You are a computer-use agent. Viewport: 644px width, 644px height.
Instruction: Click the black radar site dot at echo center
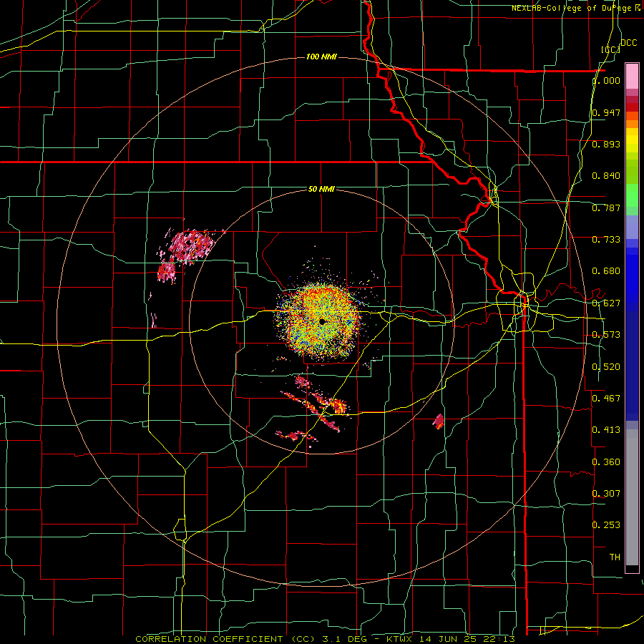pos(322,321)
